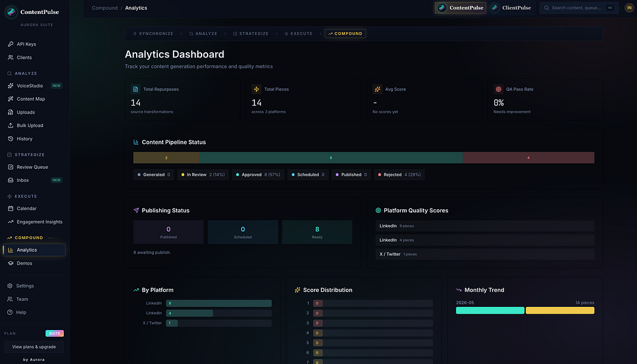Image resolution: width=637 pixels, height=364 pixels.
Task: Click the VoiceStudio sparkle icon
Action: [10, 86]
